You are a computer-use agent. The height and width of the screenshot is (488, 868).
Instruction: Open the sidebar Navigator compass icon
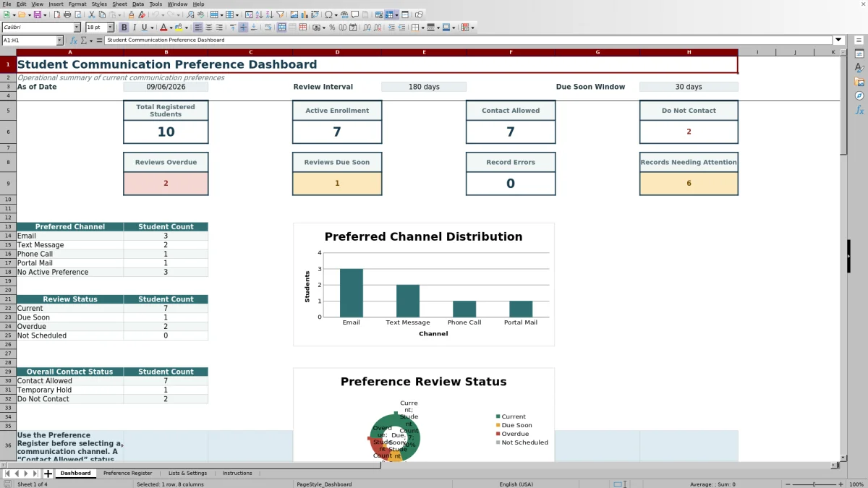[859, 95]
